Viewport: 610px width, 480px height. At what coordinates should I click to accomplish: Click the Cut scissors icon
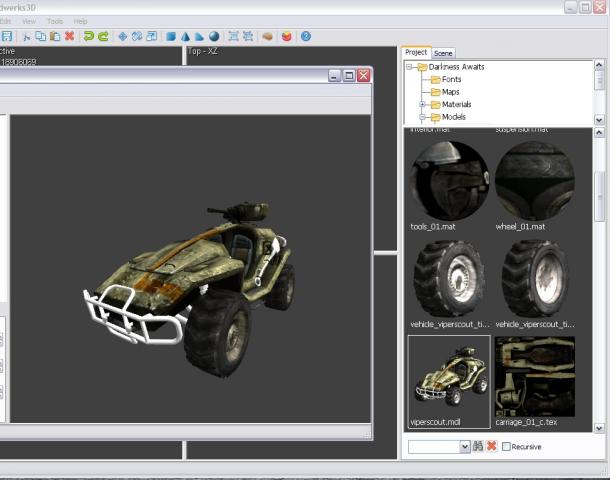[x=25, y=36]
